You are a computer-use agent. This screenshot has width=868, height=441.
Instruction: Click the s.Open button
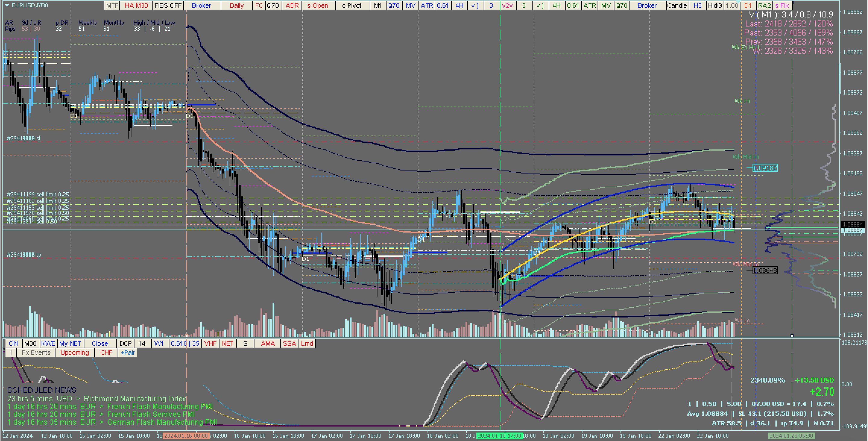(x=317, y=5)
